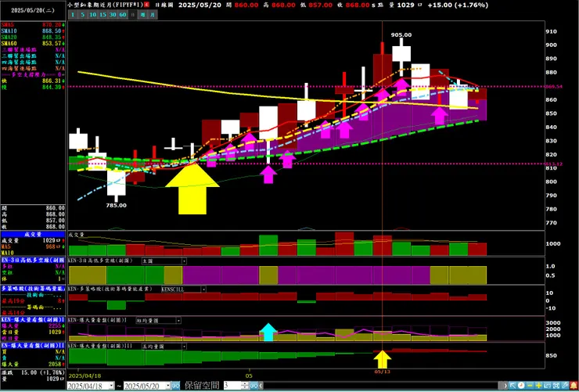Click the SMA5 legend row
The height and width of the screenshot is (392, 579).
click(x=33, y=25)
